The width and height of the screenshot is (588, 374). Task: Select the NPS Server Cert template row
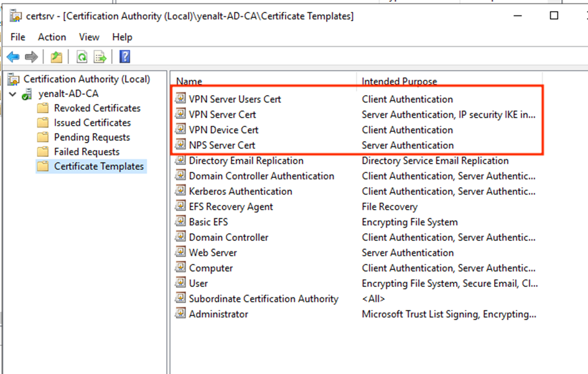point(357,145)
